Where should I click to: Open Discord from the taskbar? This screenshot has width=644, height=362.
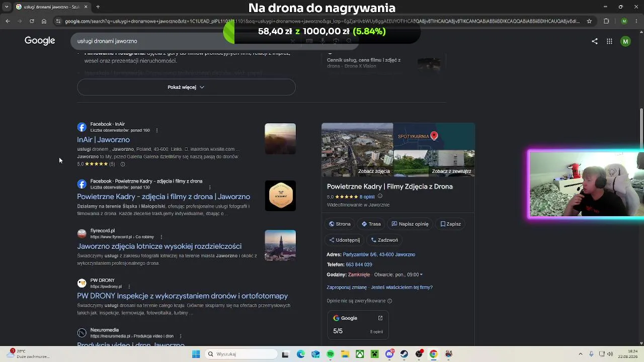pyautogui.click(x=389, y=354)
